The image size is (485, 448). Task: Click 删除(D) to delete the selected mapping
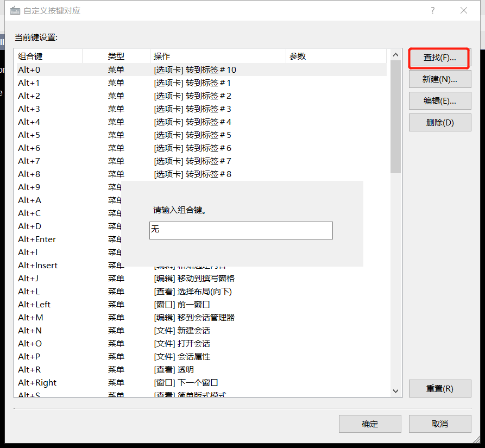click(440, 122)
